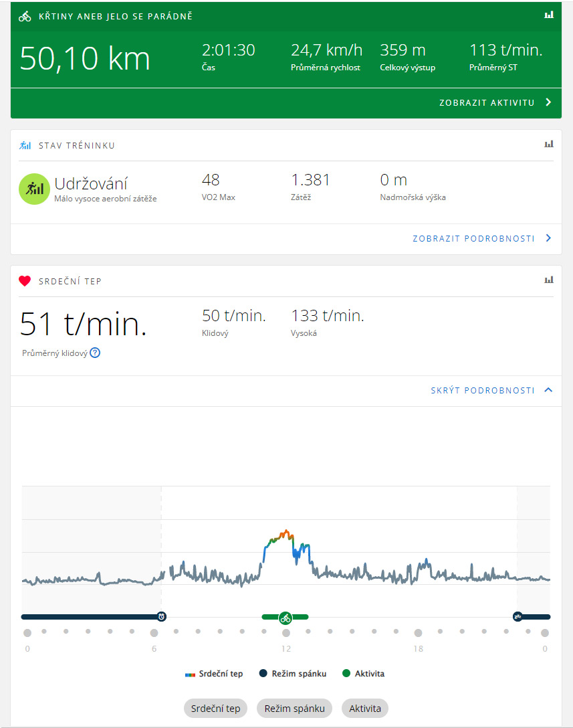Collapse details with Skrýt podrobnosti
The width and height of the screenshot is (573, 728).
click(x=483, y=391)
